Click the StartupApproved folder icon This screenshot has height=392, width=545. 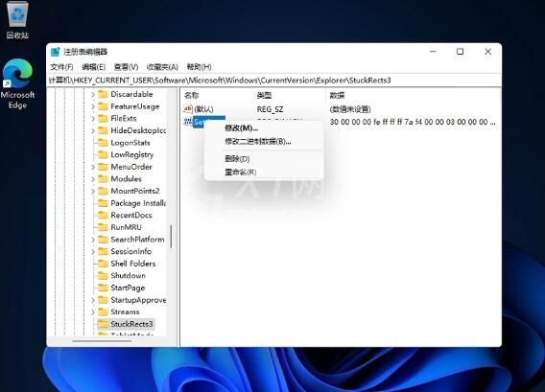(x=103, y=300)
